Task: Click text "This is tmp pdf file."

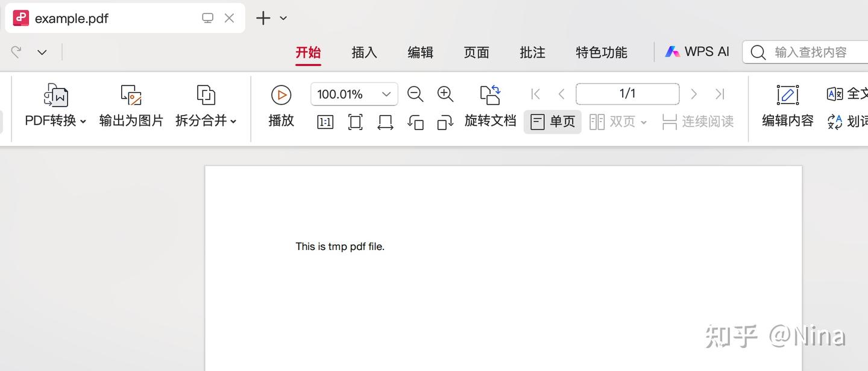Action: point(340,246)
